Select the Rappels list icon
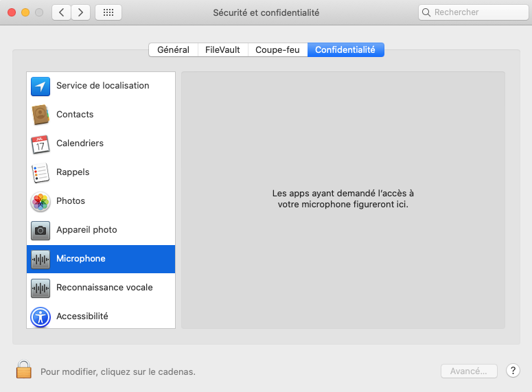This screenshot has height=392, width=532. click(41, 172)
